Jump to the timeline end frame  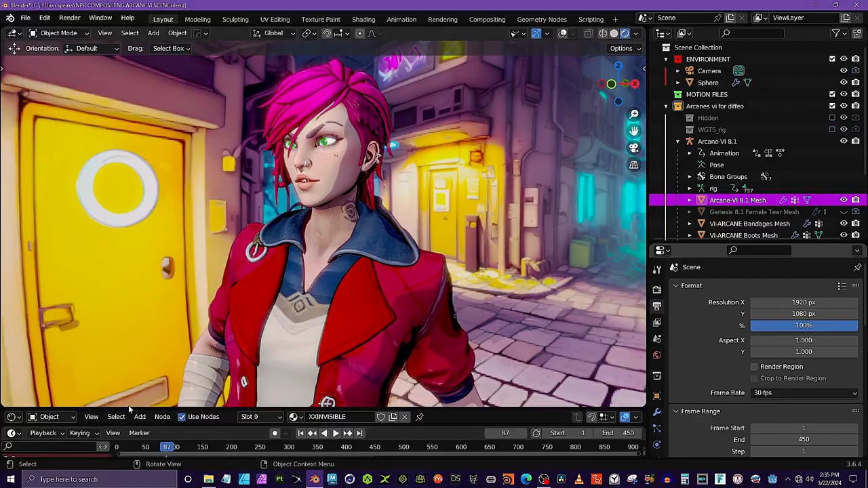point(359,433)
